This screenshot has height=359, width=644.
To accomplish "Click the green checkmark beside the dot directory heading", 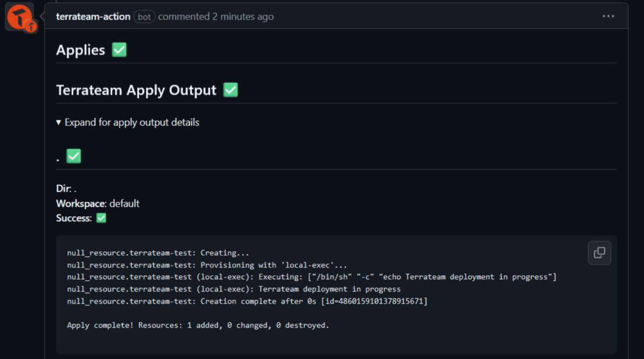I will [x=74, y=156].
